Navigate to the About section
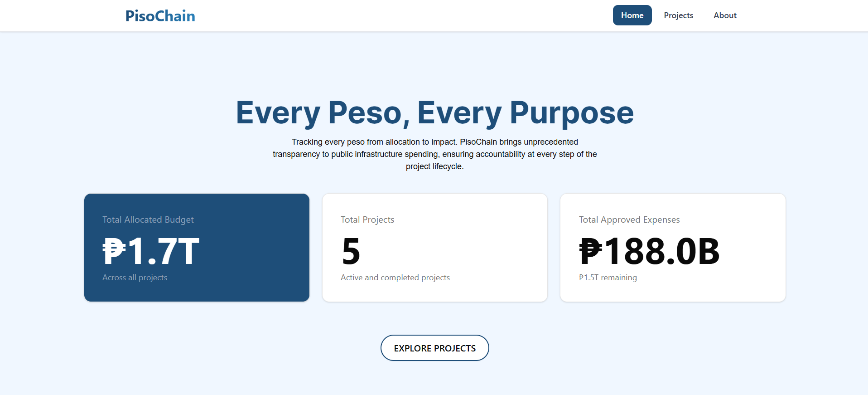The width and height of the screenshot is (868, 395). [x=724, y=15]
